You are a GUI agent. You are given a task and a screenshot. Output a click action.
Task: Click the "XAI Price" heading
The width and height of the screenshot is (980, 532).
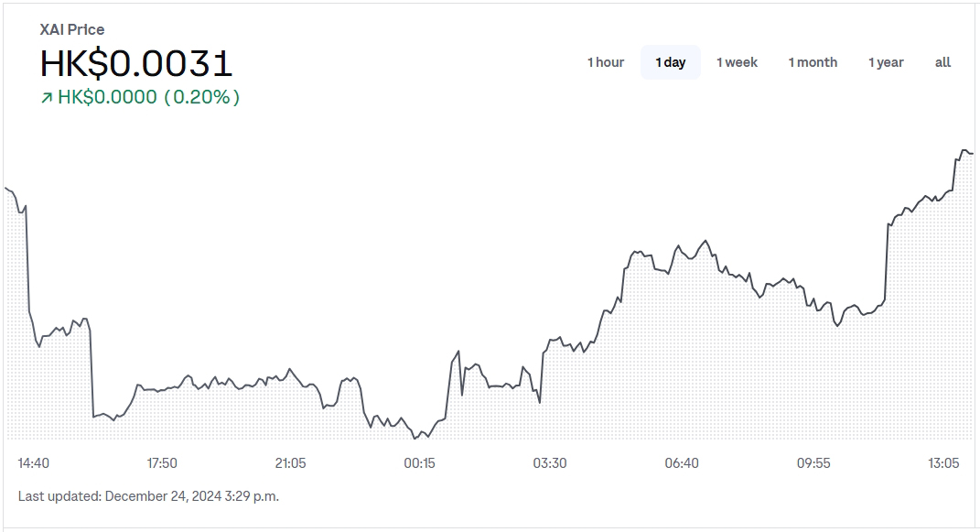pos(72,29)
